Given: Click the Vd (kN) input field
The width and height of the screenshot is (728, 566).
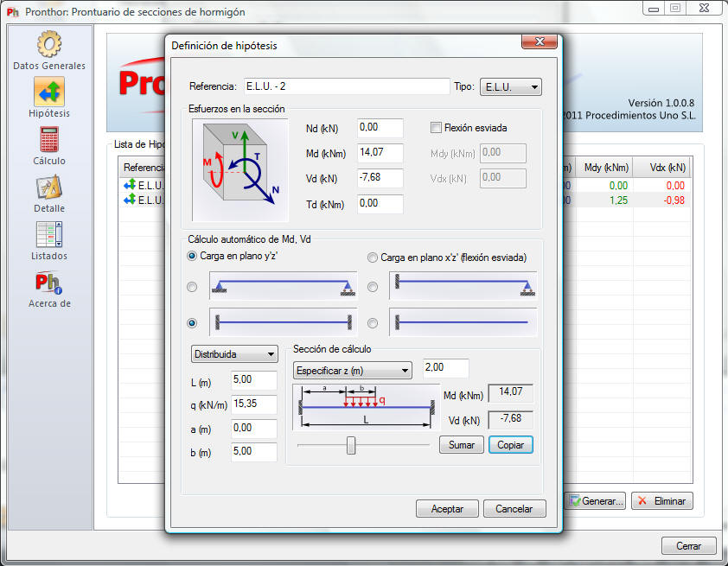Looking at the screenshot, I should [x=380, y=178].
